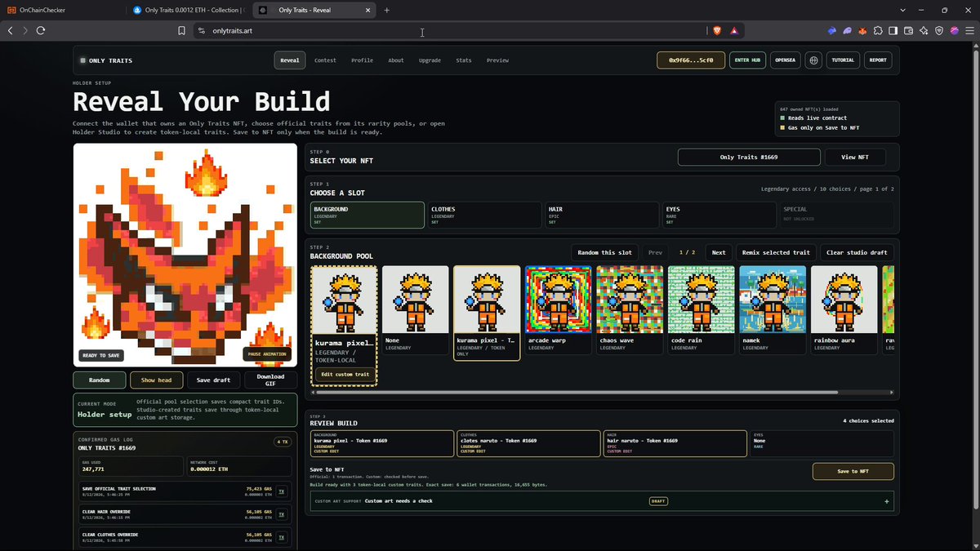980x551 pixels.
Task: Select the Reveal nav tab
Action: pos(289,60)
